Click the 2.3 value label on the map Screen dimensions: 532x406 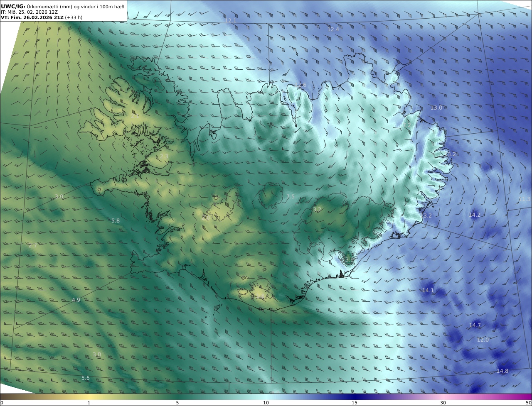click(164, 156)
